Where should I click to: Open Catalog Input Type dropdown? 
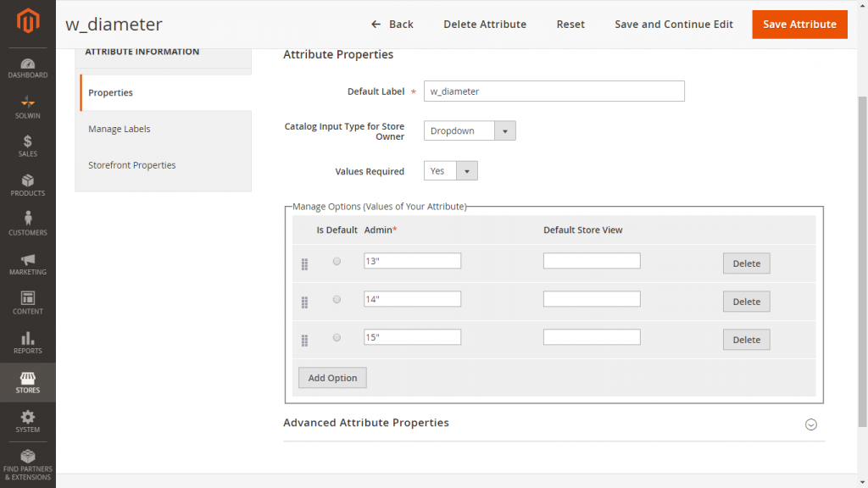tap(469, 131)
